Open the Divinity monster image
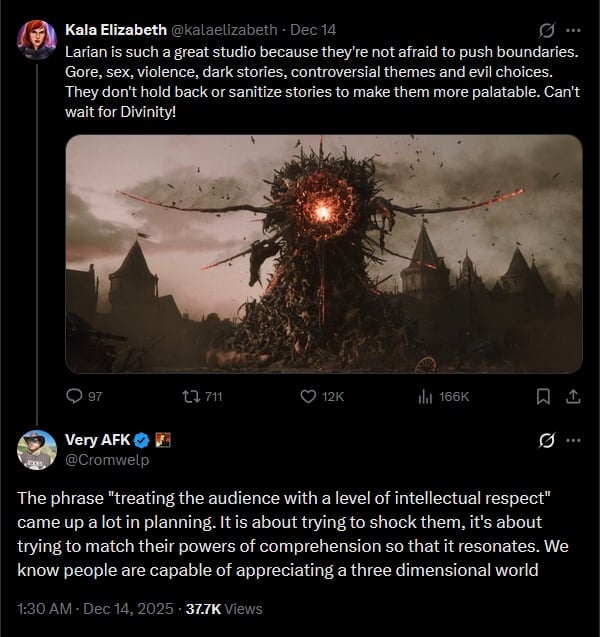Viewport: 600px width, 637px height. [x=323, y=254]
